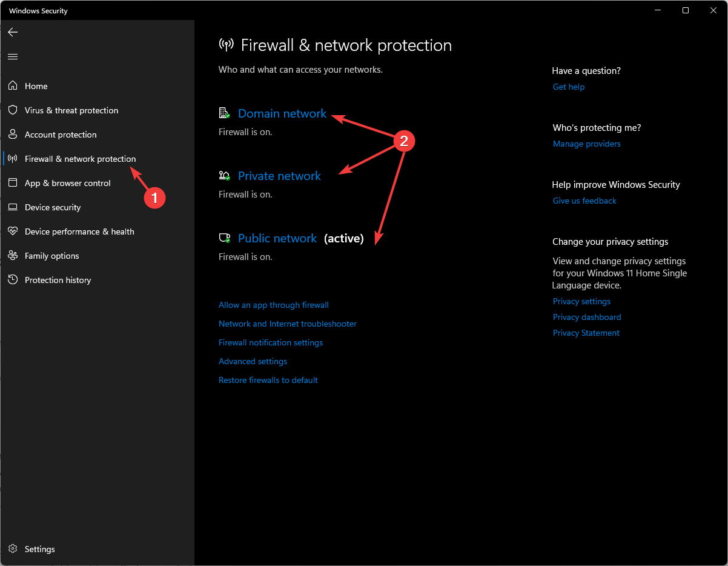Click 'Firewall is on.' under Private network
728x566 pixels.
point(245,194)
